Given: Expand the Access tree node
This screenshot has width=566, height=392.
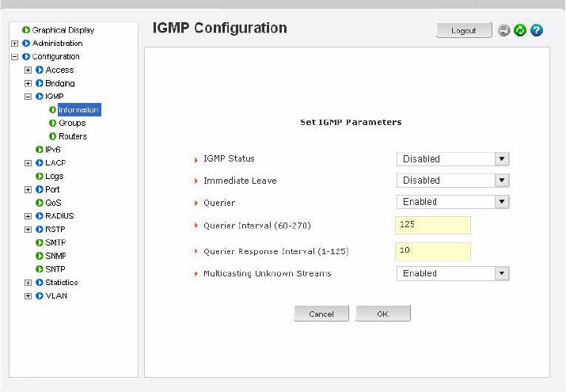Looking at the screenshot, I should pos(28,70).
